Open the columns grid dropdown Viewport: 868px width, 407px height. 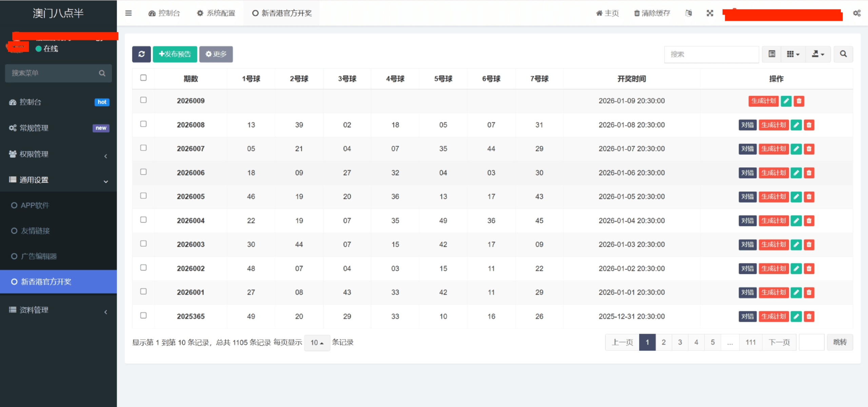click(793, 54)
